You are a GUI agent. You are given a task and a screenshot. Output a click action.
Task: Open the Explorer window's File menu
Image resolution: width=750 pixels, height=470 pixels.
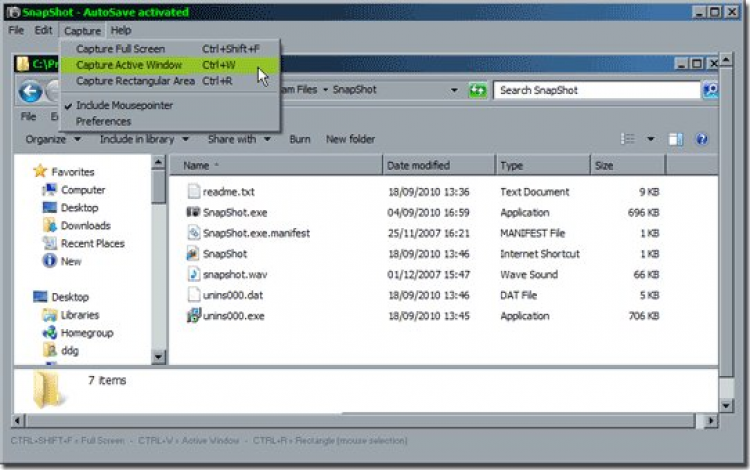coord(28,116)
